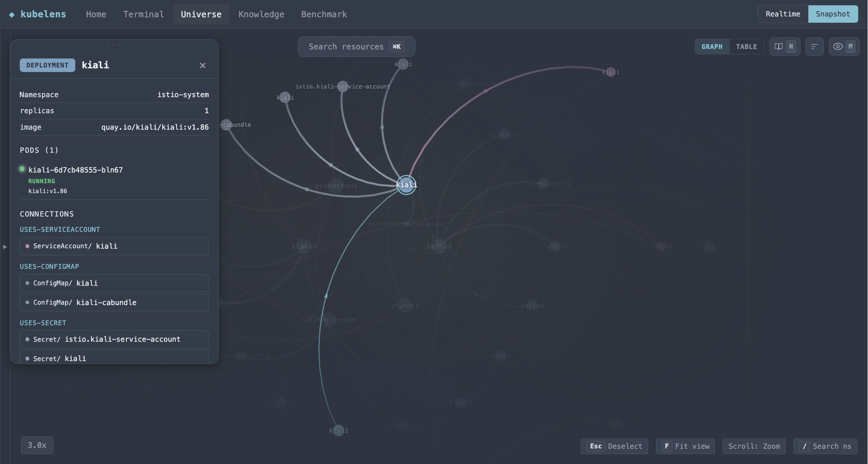This screenshot has height=464, width=868.
Task: Click the DEPLOYMENT type badge
Action: tap(47, 65)
